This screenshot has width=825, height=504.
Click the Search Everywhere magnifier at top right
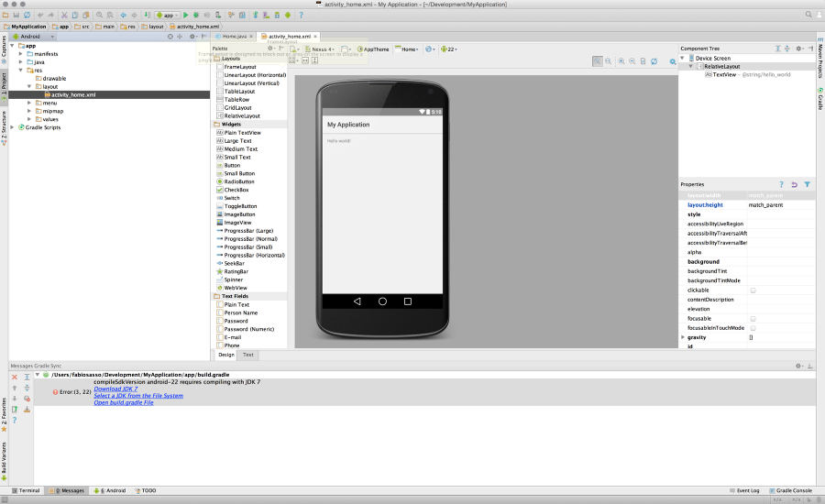pyautogui.click(x=808, y=15)
